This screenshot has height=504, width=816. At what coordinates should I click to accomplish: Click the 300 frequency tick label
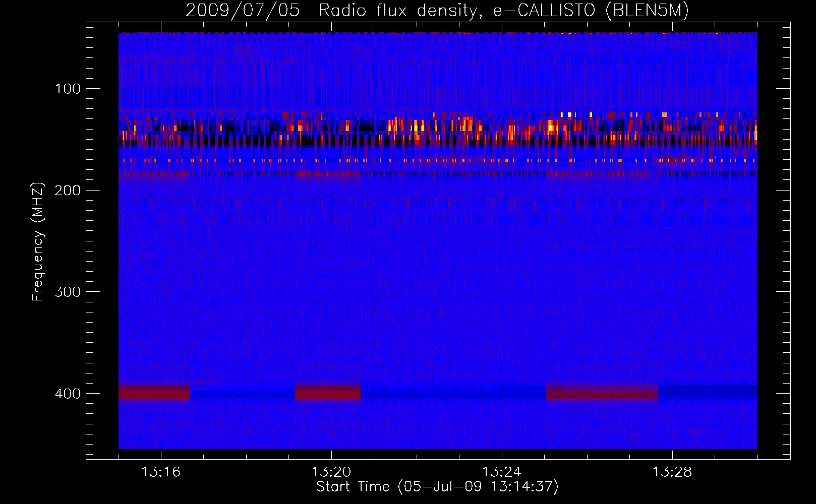pyautogui.click(x=68, y=292)
